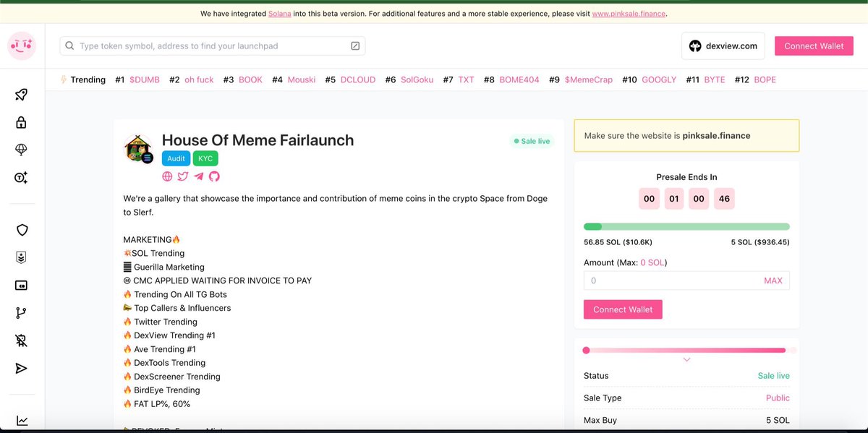Open the chart line icon in the sidebar

coord(22,421)
